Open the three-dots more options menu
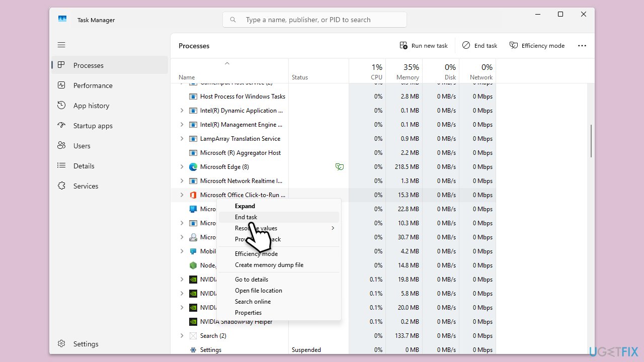 pos(582,46)
